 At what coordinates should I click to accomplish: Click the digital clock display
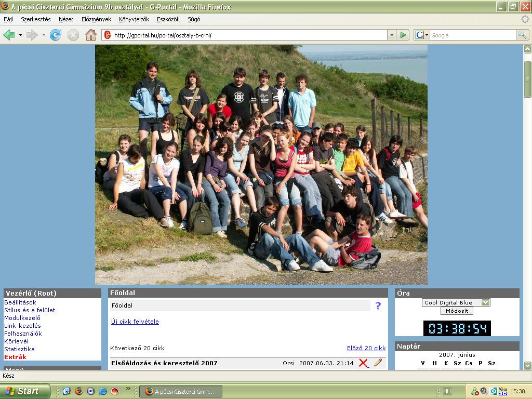click(x=457, y=328)
